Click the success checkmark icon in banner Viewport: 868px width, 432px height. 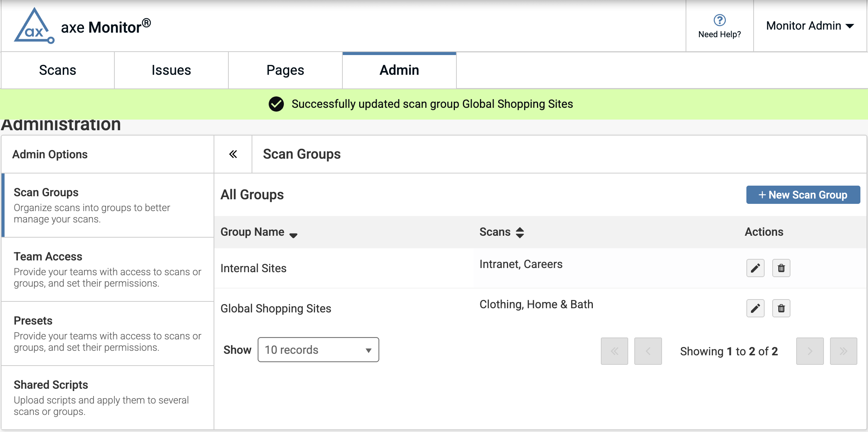[x=276, y=104]
